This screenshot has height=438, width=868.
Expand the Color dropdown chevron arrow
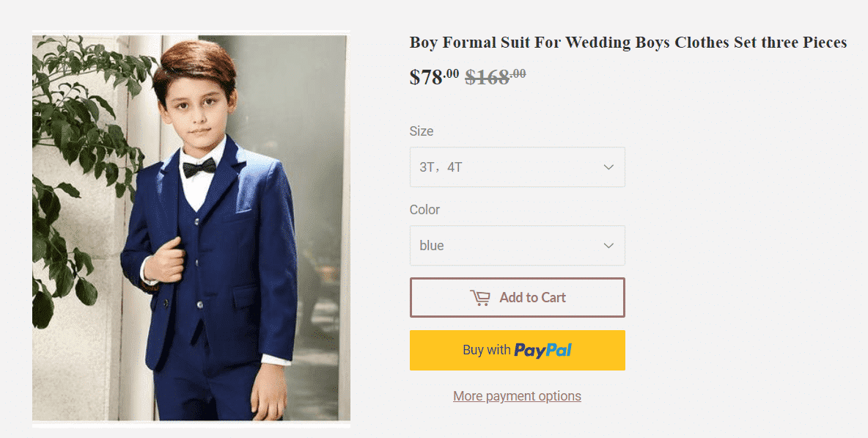click(608, 245)
